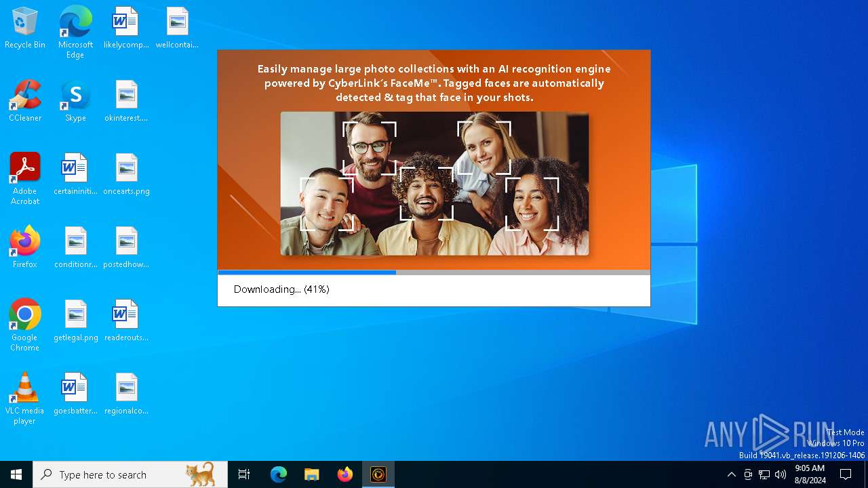The height and width of the screenshot is (488, 868).
Task: Select the goesbatter Word document
Action: pos(75,394)
